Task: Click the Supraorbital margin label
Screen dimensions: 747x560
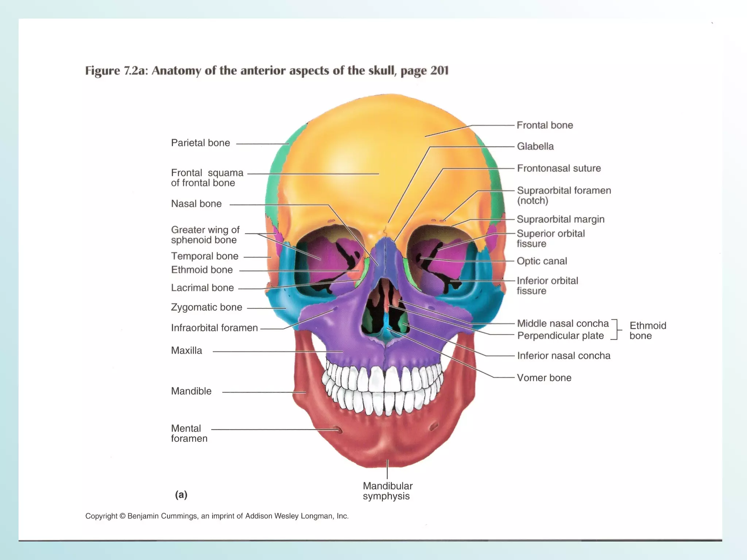Action: coord(561,219)
